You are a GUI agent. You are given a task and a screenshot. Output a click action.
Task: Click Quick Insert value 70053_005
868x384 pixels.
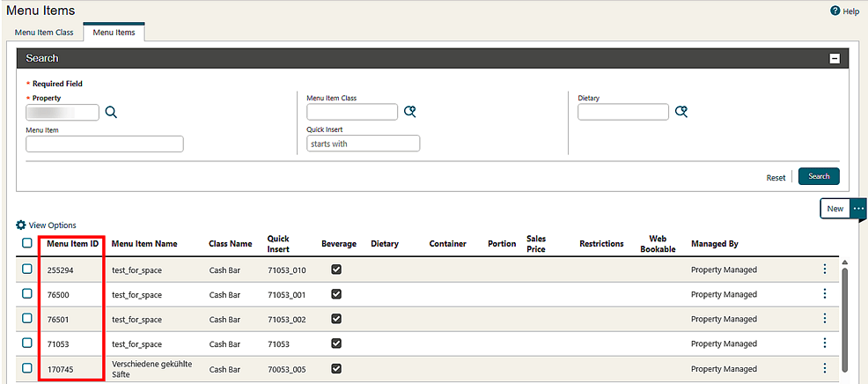point(286,369)
